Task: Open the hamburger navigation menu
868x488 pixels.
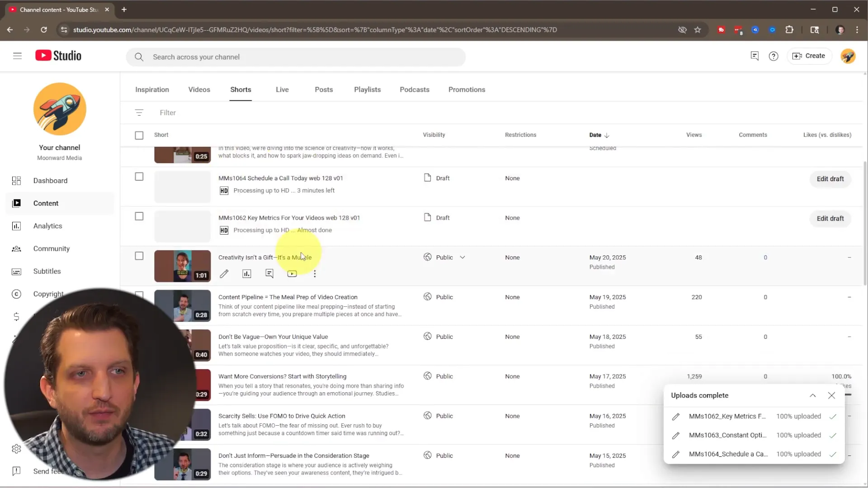Action: pos(17,56)
